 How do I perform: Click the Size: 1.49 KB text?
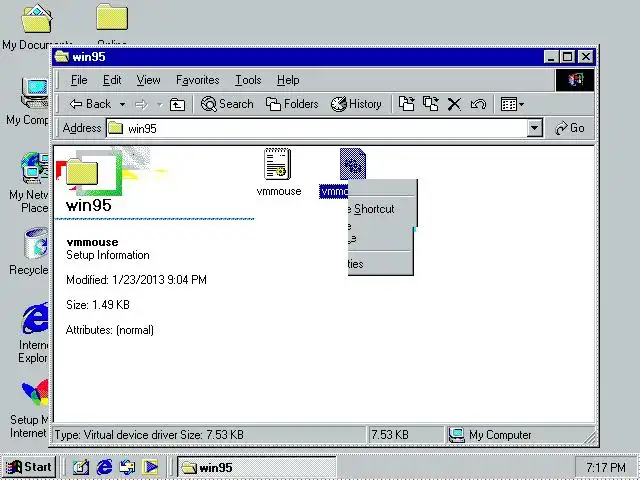pyautogui.click(x=98, y=305)
